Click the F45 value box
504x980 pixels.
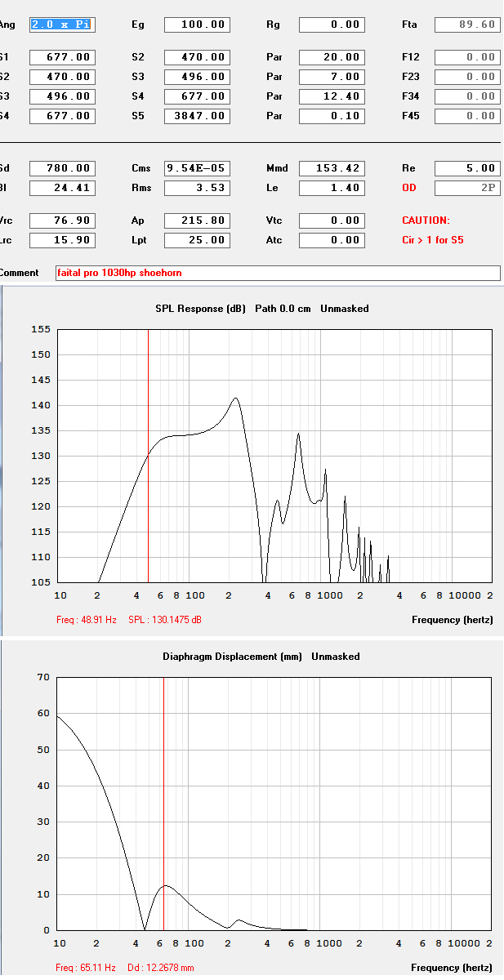coord(467,116)
